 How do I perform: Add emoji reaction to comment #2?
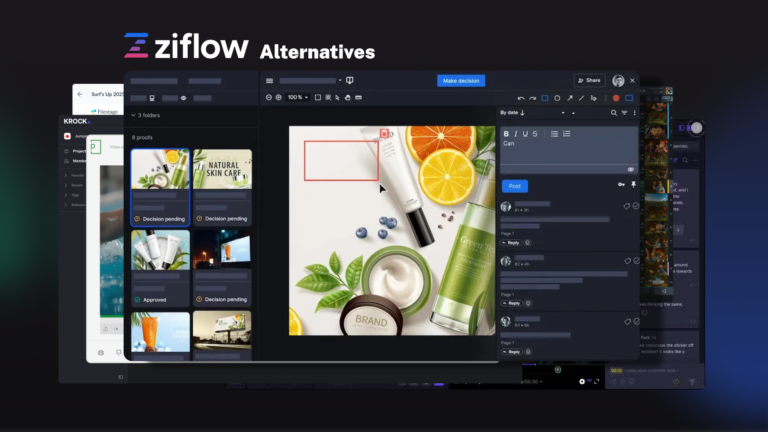pos(528,304)
